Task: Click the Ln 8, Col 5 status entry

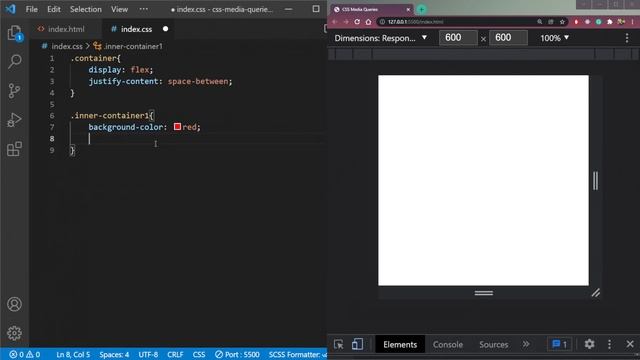Action: [73, 354]
